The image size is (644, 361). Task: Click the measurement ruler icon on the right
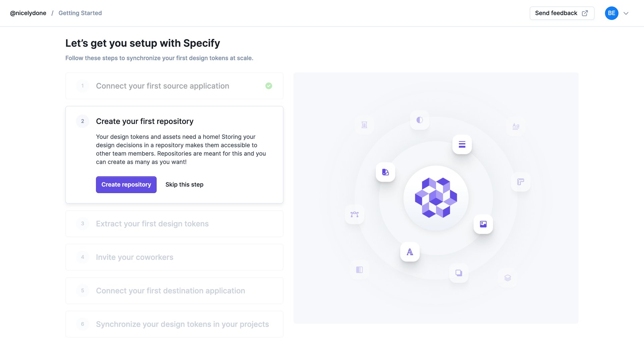click(520, 182)
